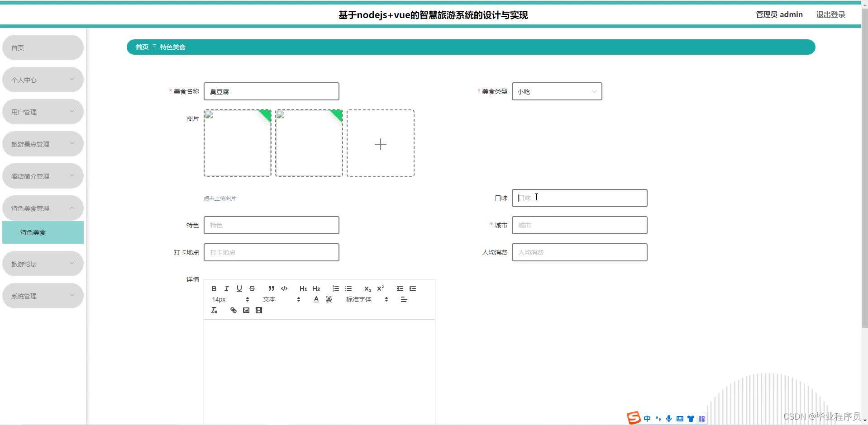Open the 文本 heading style dropdown
Screen dimensions: 868x425
click(281, 299)
